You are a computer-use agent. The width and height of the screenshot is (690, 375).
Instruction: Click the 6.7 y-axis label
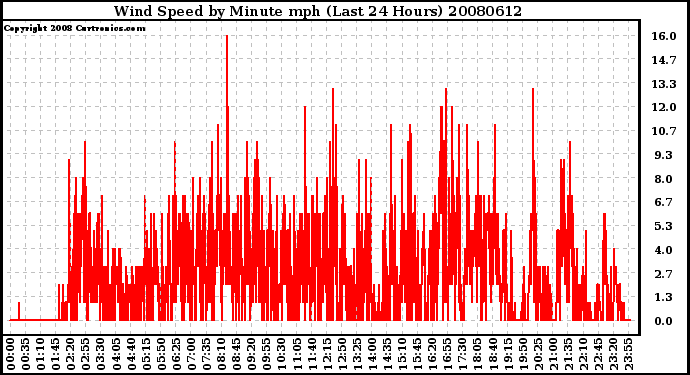[x=664, y=202]
